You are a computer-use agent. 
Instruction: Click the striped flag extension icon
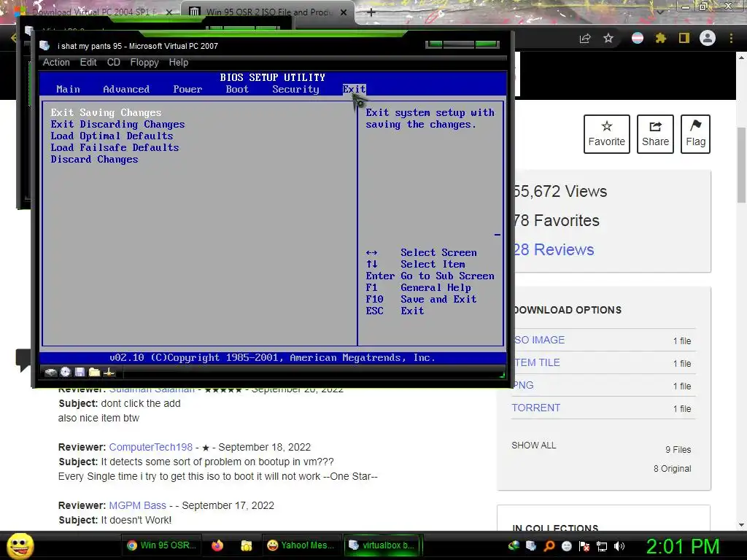point(638,38)
